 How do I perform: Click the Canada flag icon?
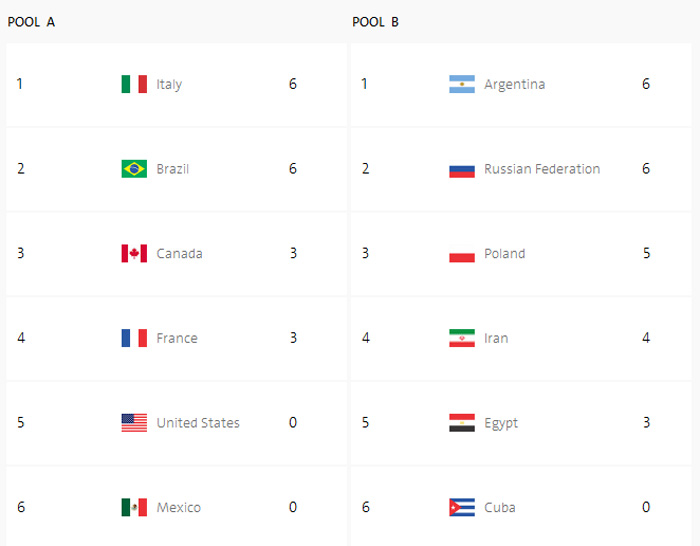pyautogui.click(x=134, y=253)
